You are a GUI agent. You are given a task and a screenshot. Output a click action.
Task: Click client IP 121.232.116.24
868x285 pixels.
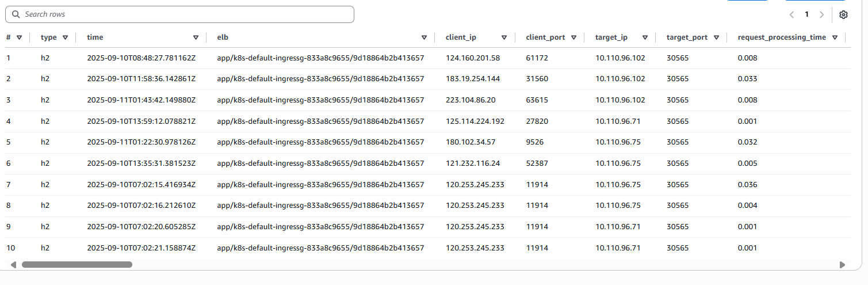pyautogui.click(x=473, y=164)
